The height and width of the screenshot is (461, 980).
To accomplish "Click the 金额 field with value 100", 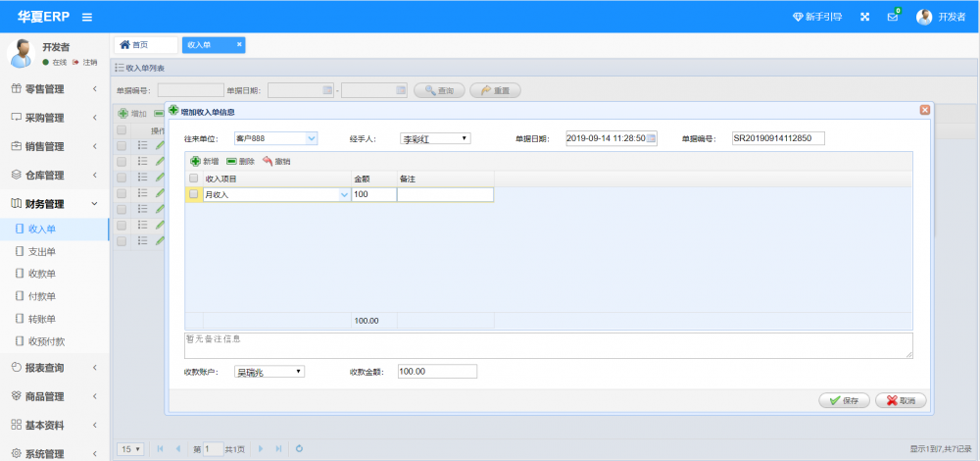I will pos(373,194).
